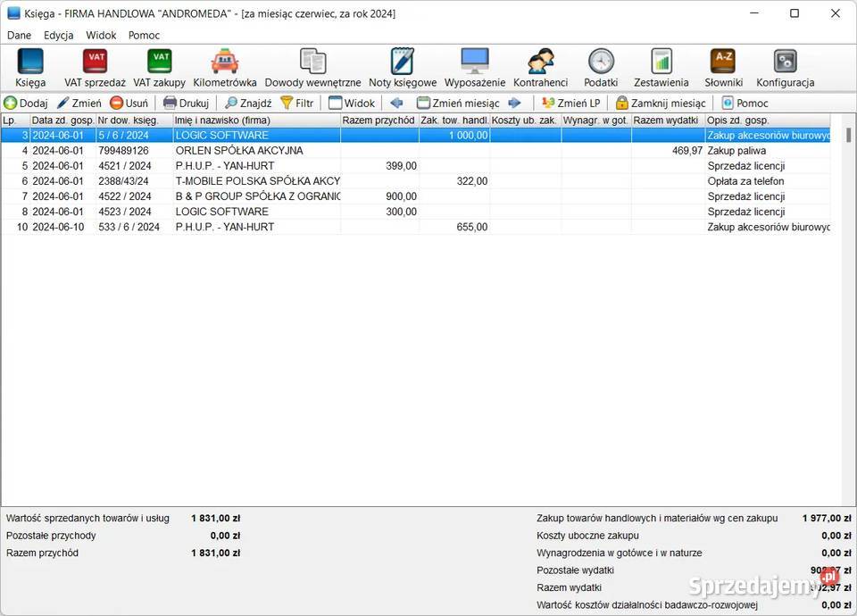This screenshot has width=857, height=616.
Task: Open the Widok menu in menu bar
Action: coord(101,36)
